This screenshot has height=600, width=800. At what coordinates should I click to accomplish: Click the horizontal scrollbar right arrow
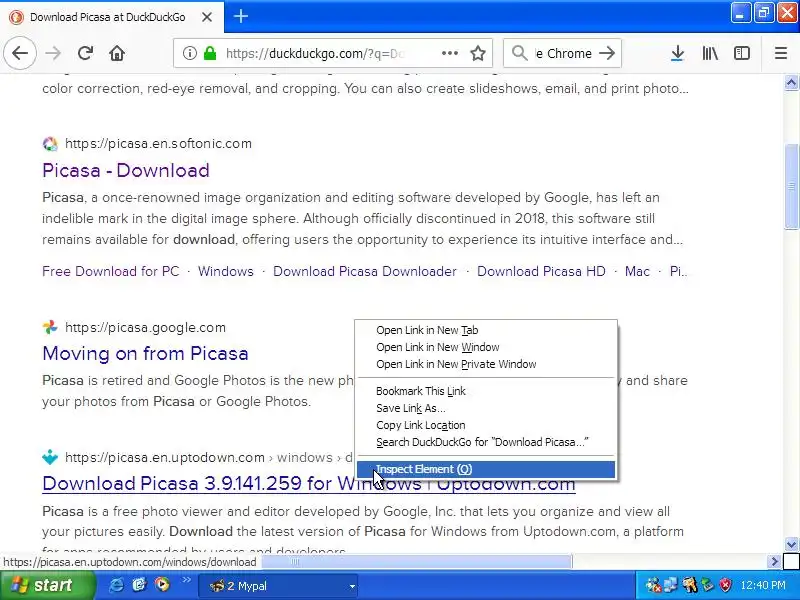[x=774, y=562]
